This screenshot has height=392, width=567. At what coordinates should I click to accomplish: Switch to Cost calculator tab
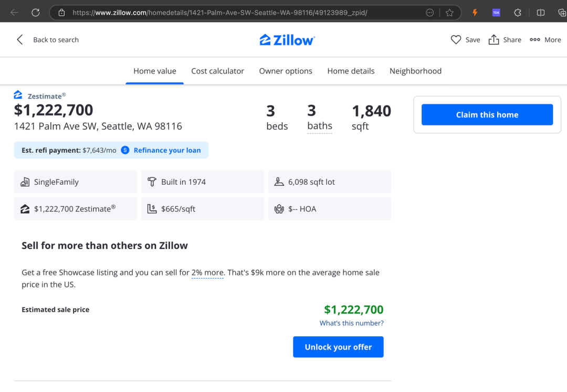pos(218,71)
